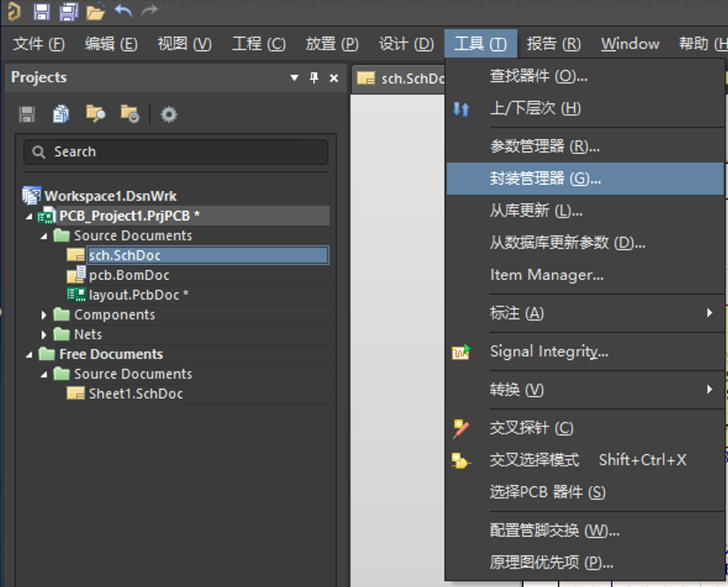Click the Save All icon in top toolbar
This screenshot has height=587, width=728.
pyautogui.click(x=69, y=11)
